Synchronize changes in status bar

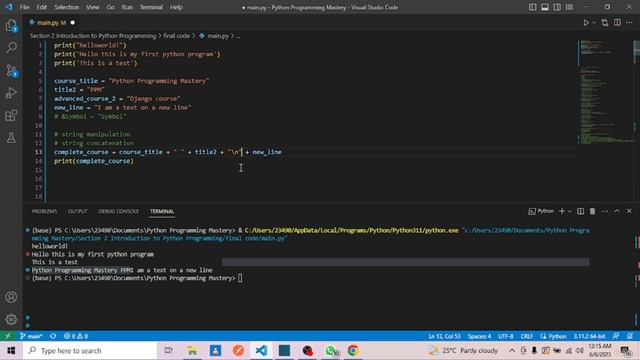53,336
